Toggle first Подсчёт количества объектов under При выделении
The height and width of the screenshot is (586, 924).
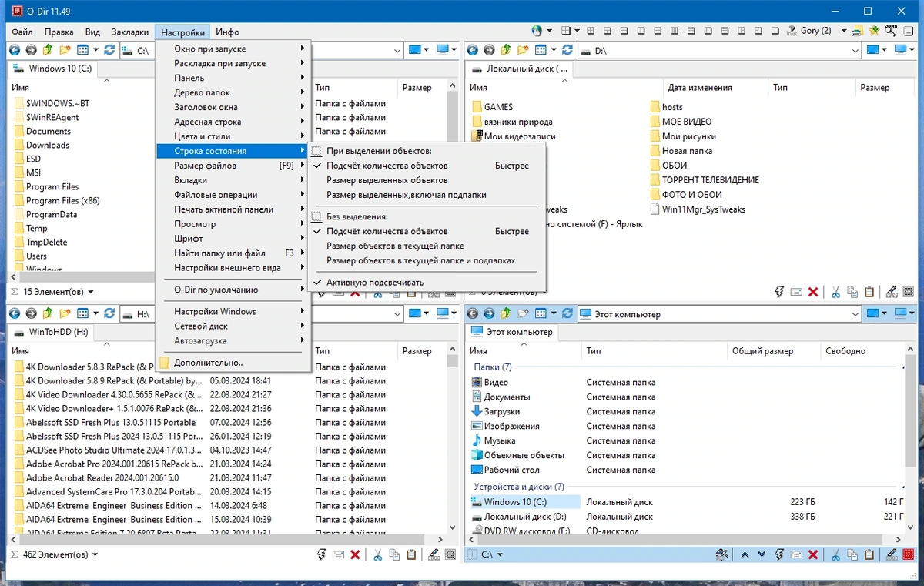(x=427, y=166)
